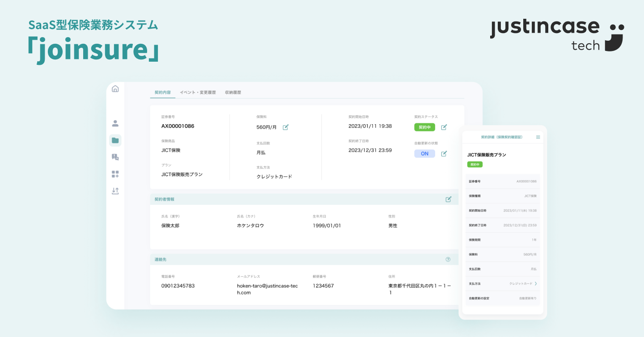This screenshot has width=644, height=337.
Task: Click the JICT保険販売プラン plan value in desktop panel
Action: coord(182,174)
